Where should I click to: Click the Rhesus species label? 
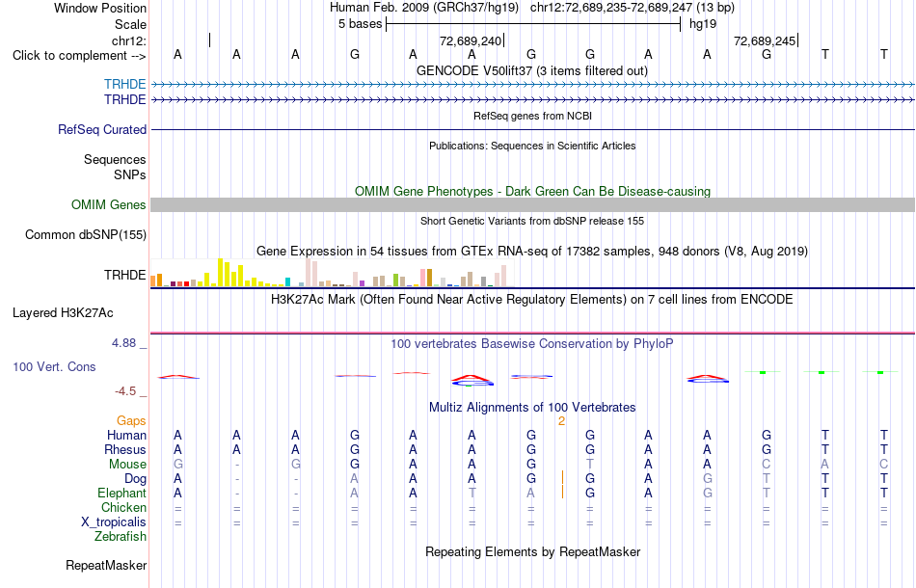[125, 449]
